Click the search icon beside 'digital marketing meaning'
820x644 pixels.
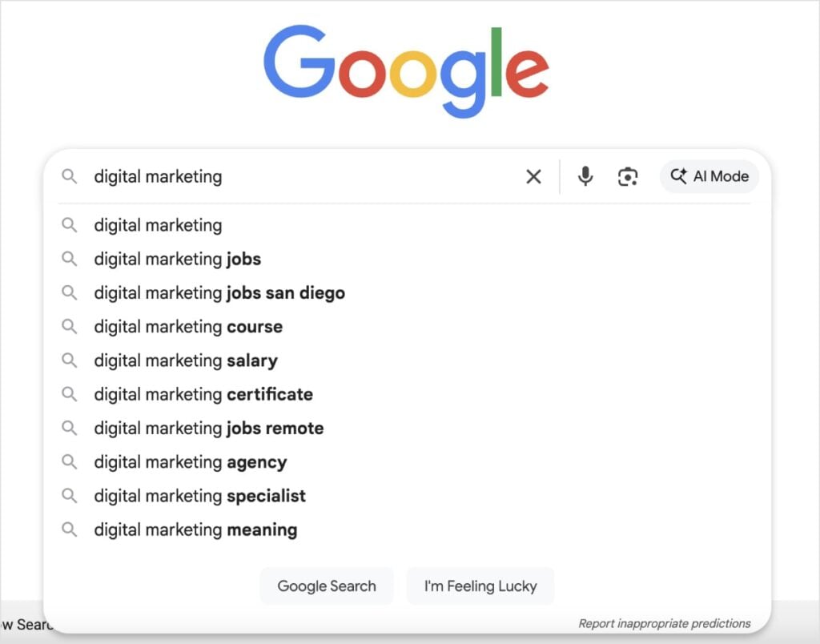click(x=70, y=529)
